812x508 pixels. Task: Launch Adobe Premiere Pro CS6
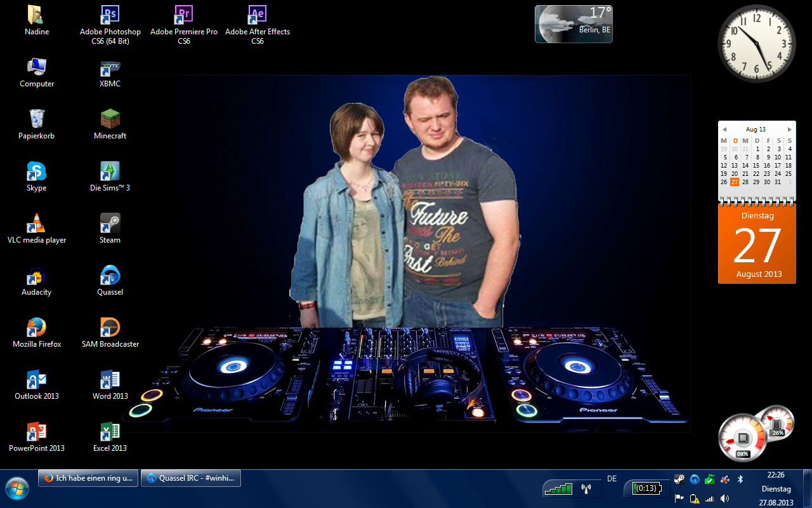[x=183, y=15]
